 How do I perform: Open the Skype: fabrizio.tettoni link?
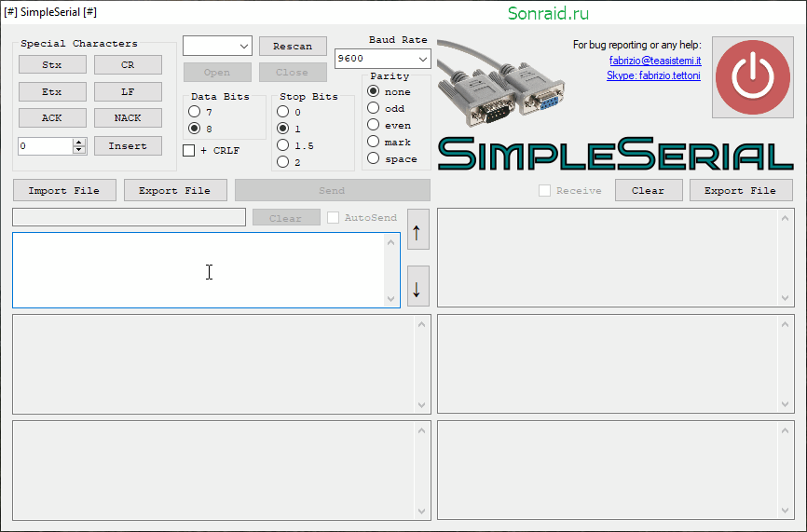click(x=653, y=75)
